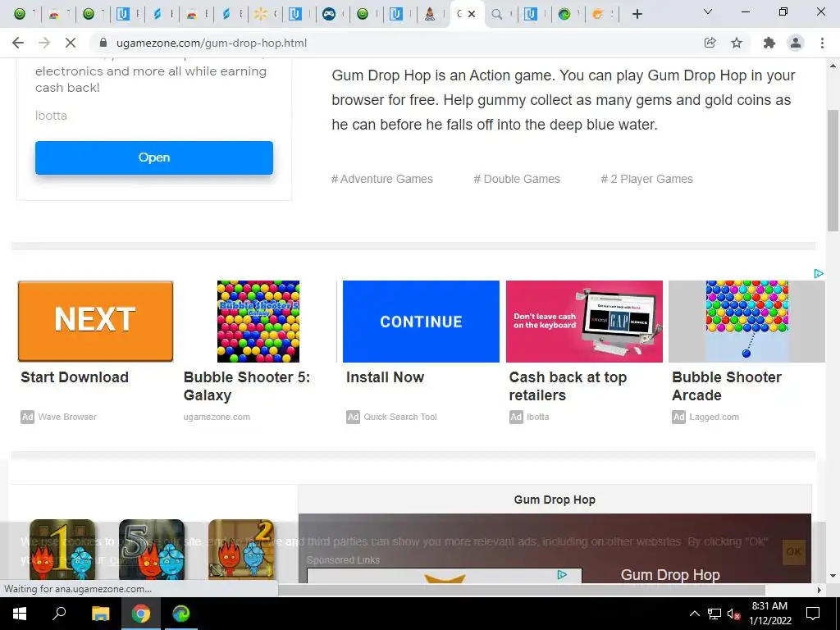
Task: Click the lock site info icon
Action: 103,43
